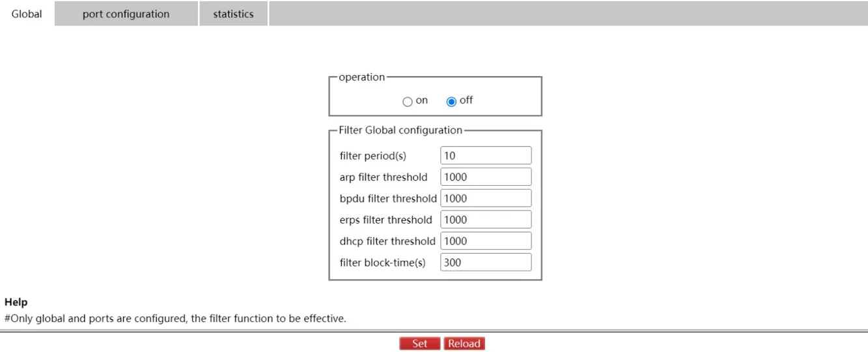Click the dhcp filter threshold input field
This screenshot has width=868, height=352.
click(486, 241)
